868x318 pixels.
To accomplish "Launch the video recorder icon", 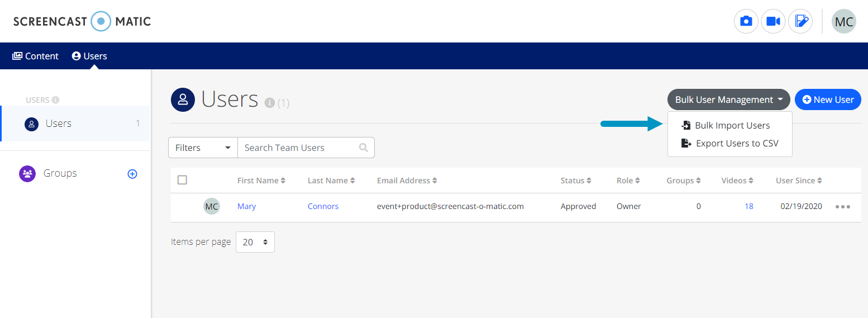I will [773, 22].
